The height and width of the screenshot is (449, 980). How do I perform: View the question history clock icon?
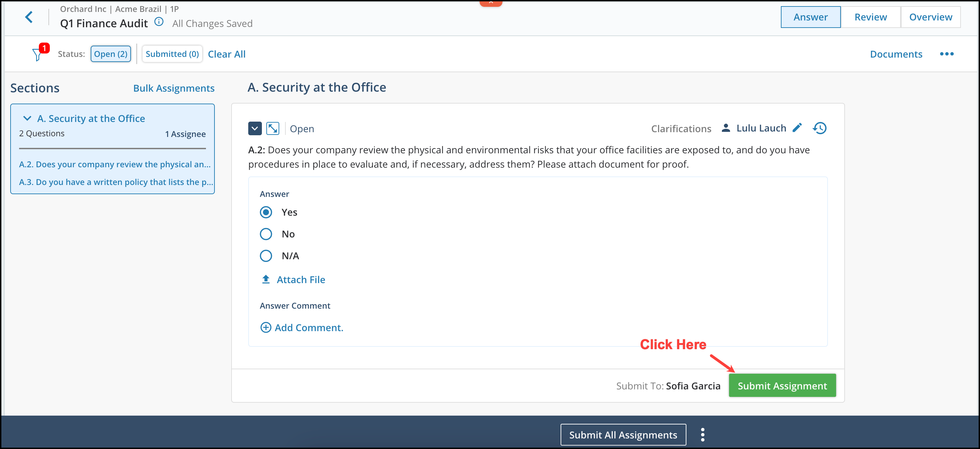click(820, 128)
